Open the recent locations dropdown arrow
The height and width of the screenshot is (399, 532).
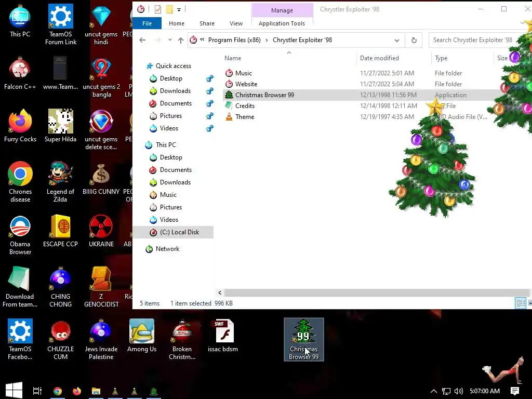coord(170,40)
